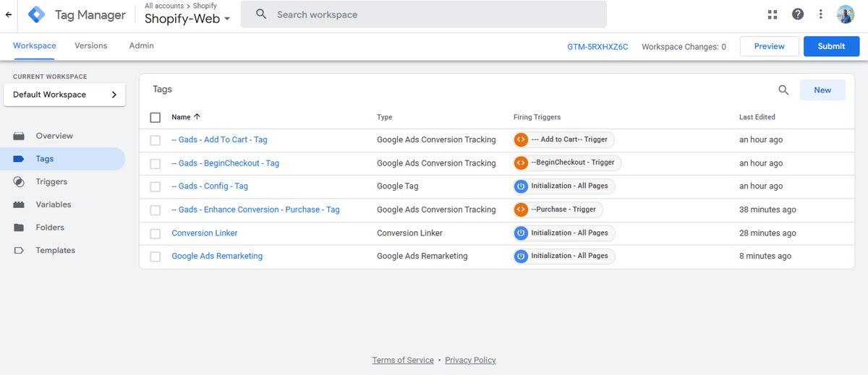Click the Overview sidebar icon
The height and width of the screenshot is (375, 868).
click(x=19, y=136)
